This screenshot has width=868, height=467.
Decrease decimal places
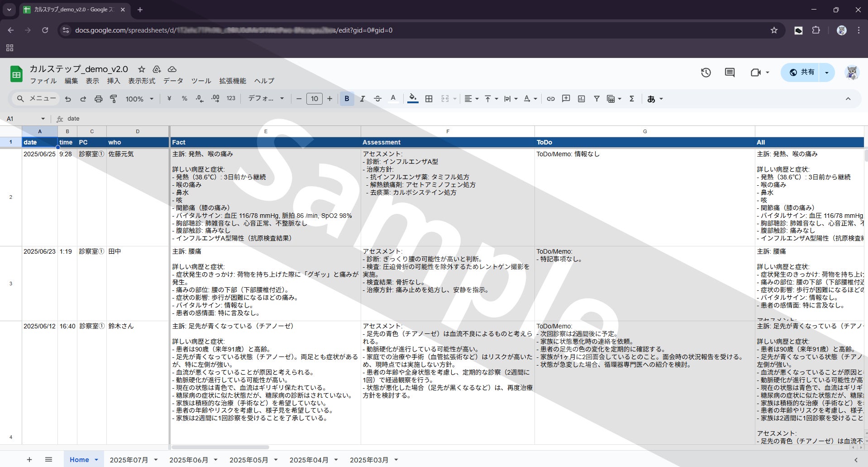click(200, 99)
